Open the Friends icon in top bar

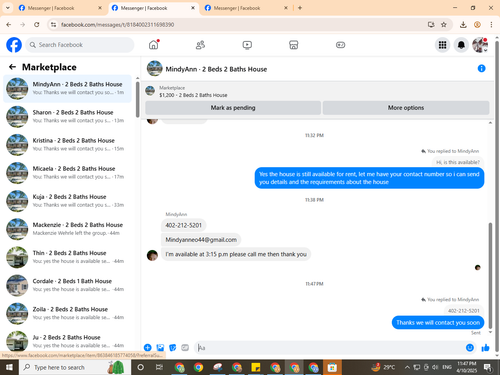pos(200,45)
